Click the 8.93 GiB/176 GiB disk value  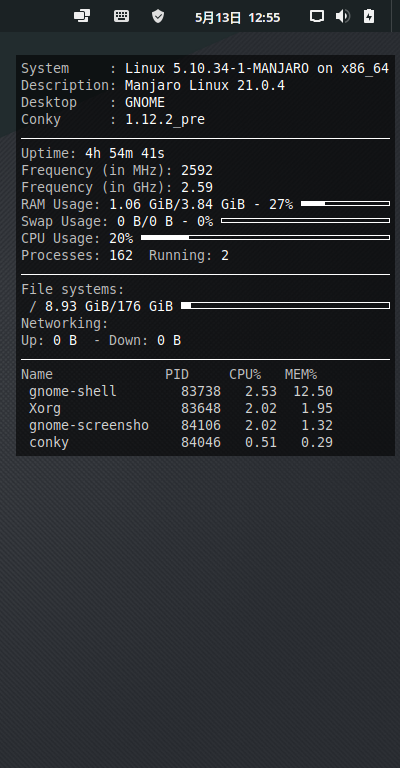click(x=109, y=307)
